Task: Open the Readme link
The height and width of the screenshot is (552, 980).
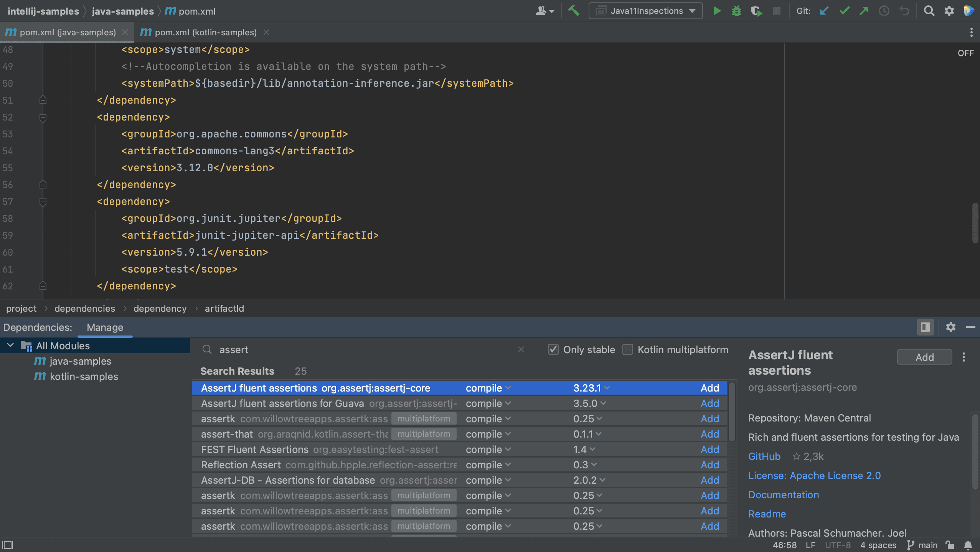Action: click(767, 514)
